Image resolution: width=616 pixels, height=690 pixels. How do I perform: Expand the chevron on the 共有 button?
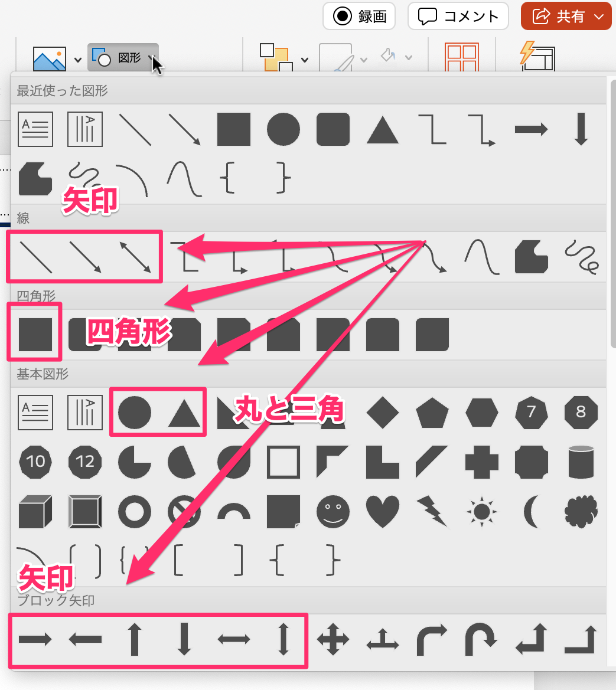click(x=599, y=17)
